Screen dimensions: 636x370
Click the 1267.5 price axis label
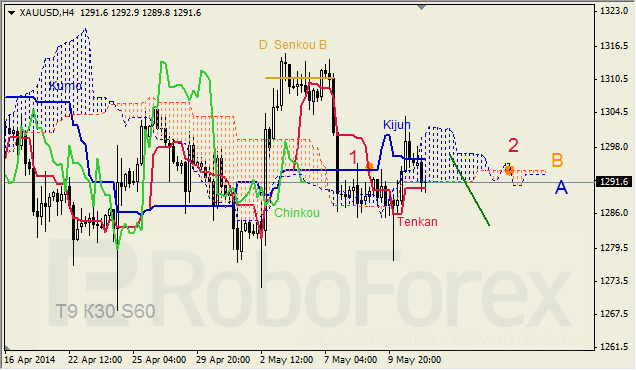[614, 314]
